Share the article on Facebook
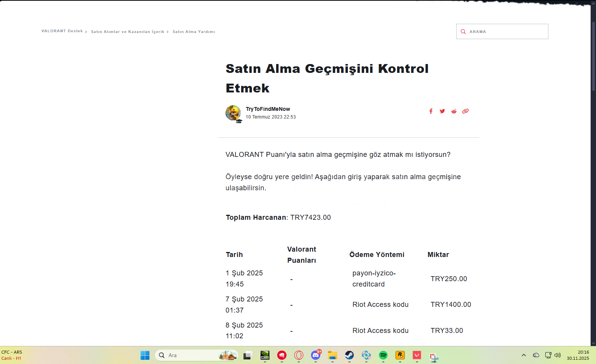This screenshot has width=596, height=364. point(431,111)
